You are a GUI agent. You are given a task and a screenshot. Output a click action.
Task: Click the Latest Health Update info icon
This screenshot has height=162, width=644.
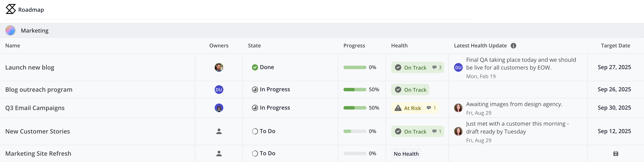click(513, 46)
